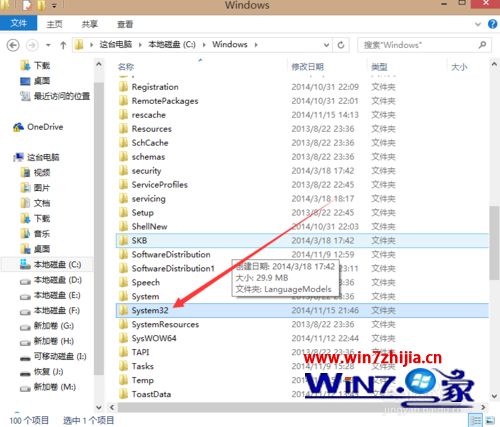Screen dimensions: 500x427
Task: Select the RemotePackages folder
Action: coord(165,101)
